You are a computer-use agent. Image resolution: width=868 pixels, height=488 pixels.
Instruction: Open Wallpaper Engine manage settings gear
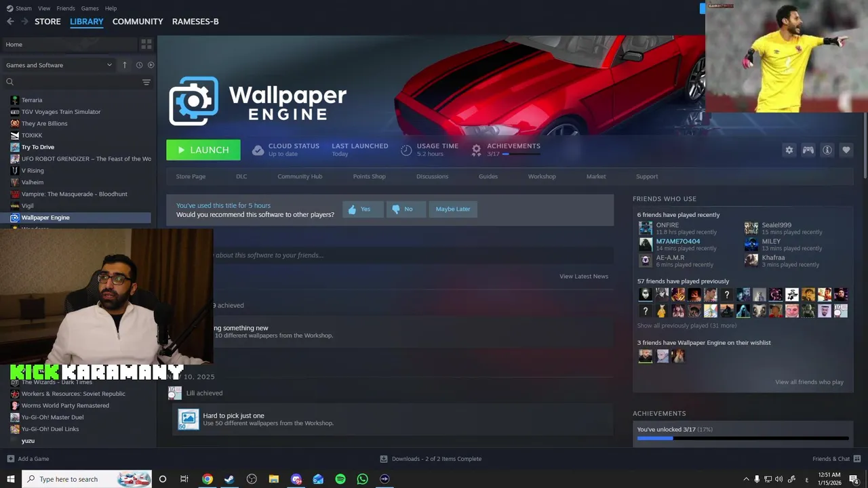(x=789, y=150)
